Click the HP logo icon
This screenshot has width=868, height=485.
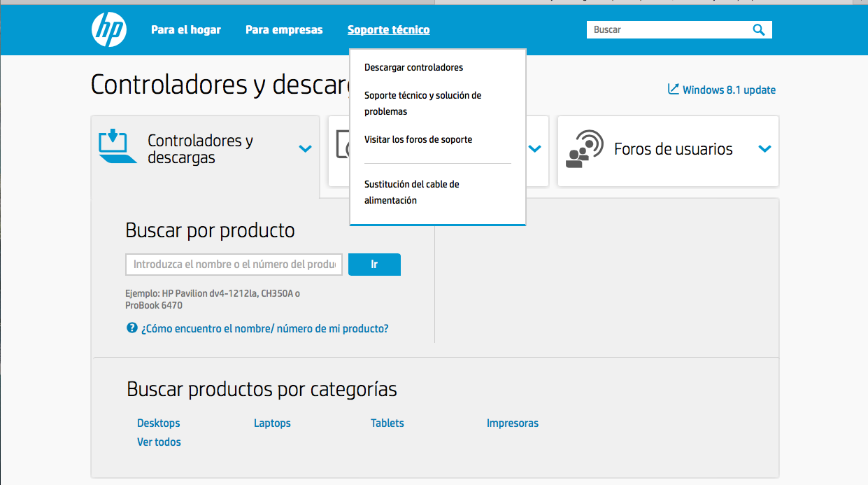[x=109, y=30]
